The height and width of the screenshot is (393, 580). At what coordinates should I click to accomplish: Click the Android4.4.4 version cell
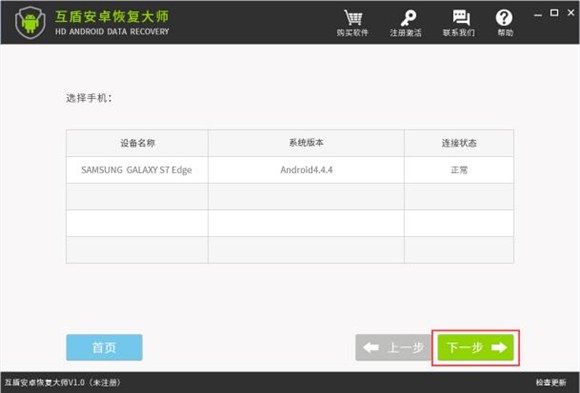click(x=306, y=170)
